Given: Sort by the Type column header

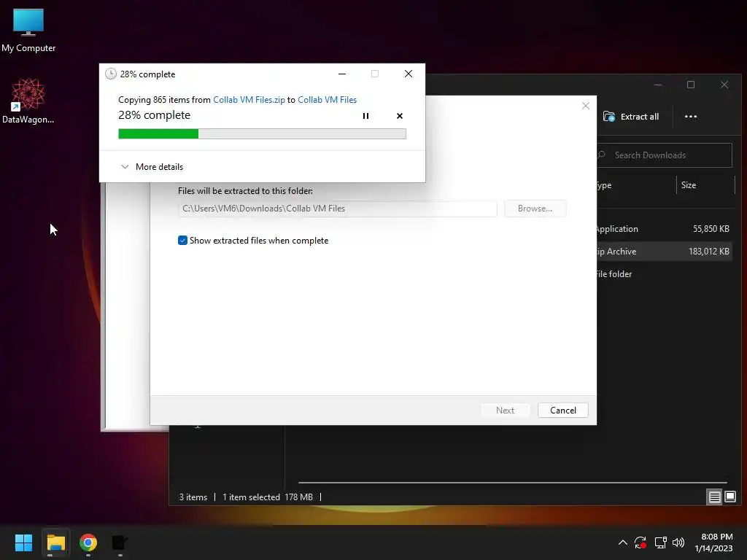Looking at the screenshot, I should pyautogui.click(x=635, y=185).
